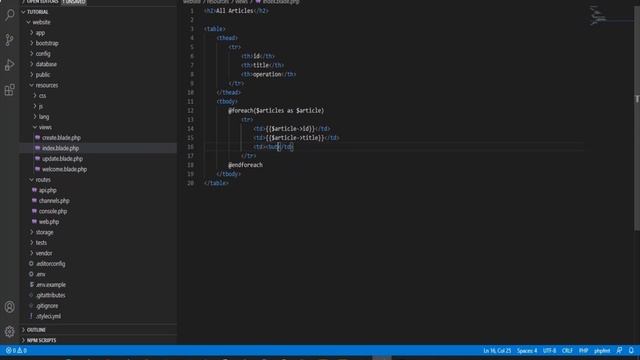640x360 pixels.
Task: Click the 'operation' table header text
Action: point(267,74)
